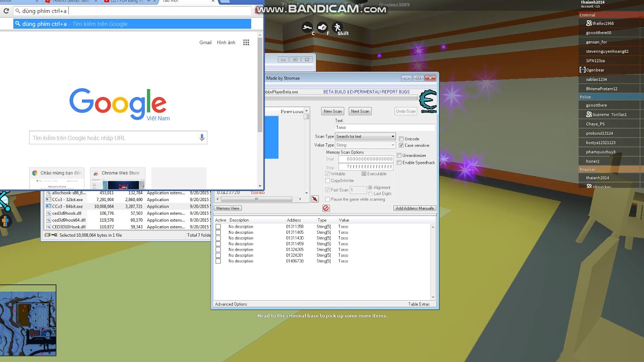The height and width of the screenshot is (362, 644).
Task: Open the Google apps grid
Action: click(246, 43)
